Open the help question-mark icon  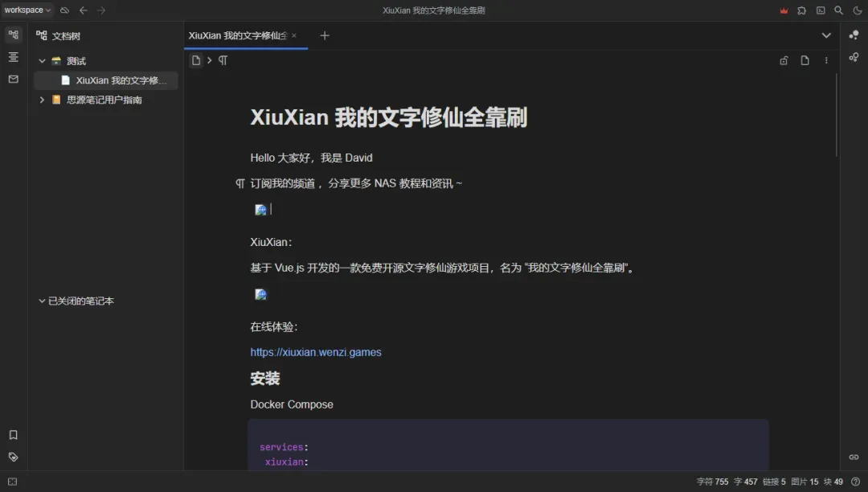click(856, 482)
